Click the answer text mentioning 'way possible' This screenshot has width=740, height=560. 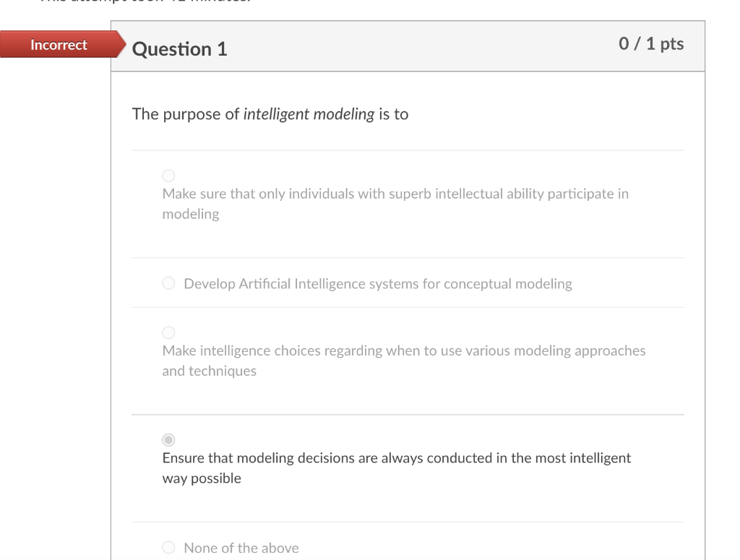201,478
